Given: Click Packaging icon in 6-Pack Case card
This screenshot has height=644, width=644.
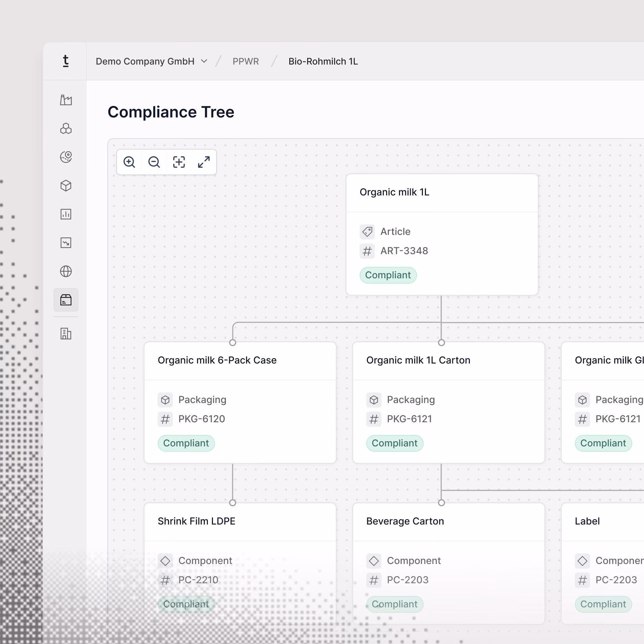Looking at the screenshot, I should pos(165,400).
